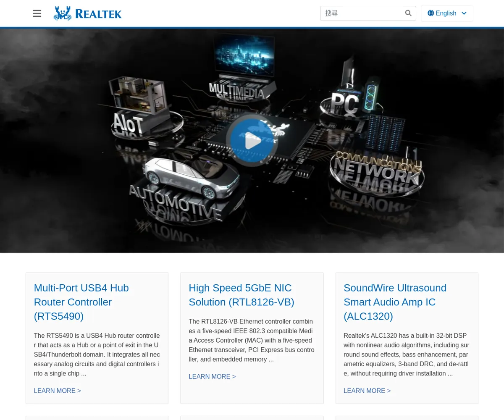Open High Speed 5GbE NIC Solution title
This screenshot has width=504, height=420.
point(241,295)
